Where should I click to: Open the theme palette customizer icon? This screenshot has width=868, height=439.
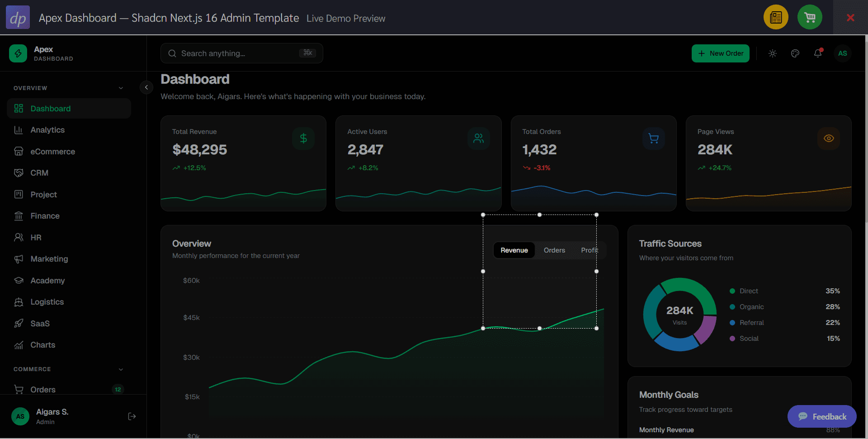tap(795, 53)
